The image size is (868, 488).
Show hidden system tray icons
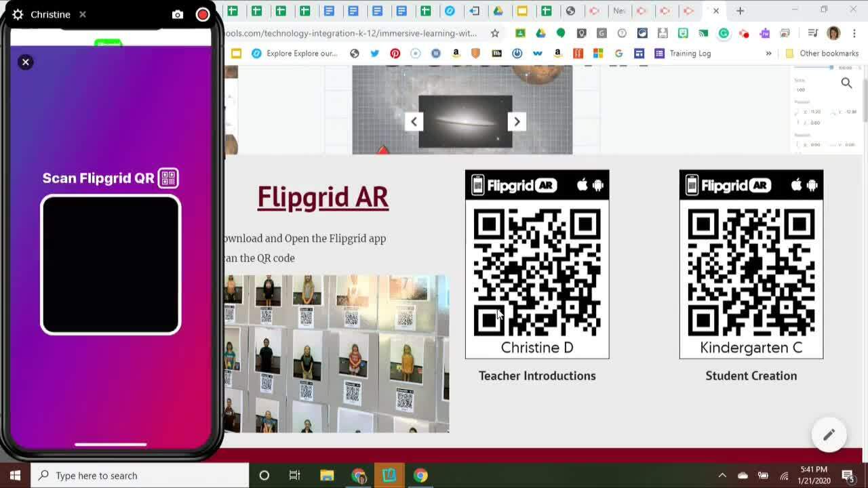coord(722,476)
